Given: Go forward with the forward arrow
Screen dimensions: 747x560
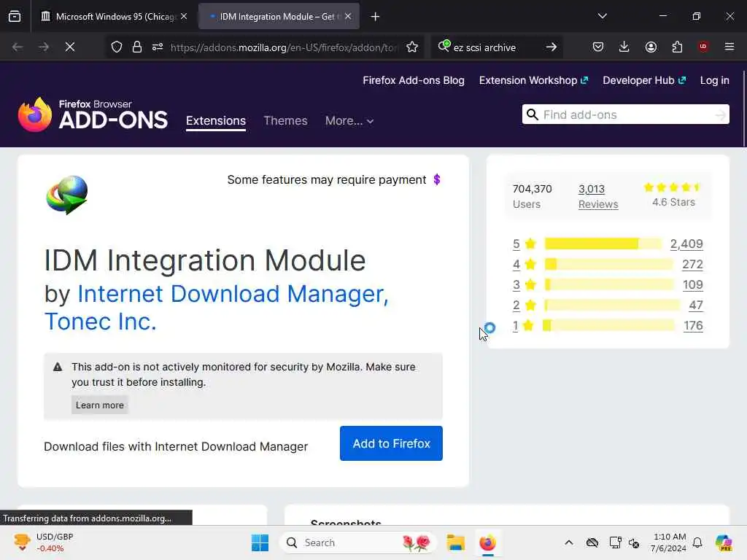Looking at the screenshot, I should 44,47.
